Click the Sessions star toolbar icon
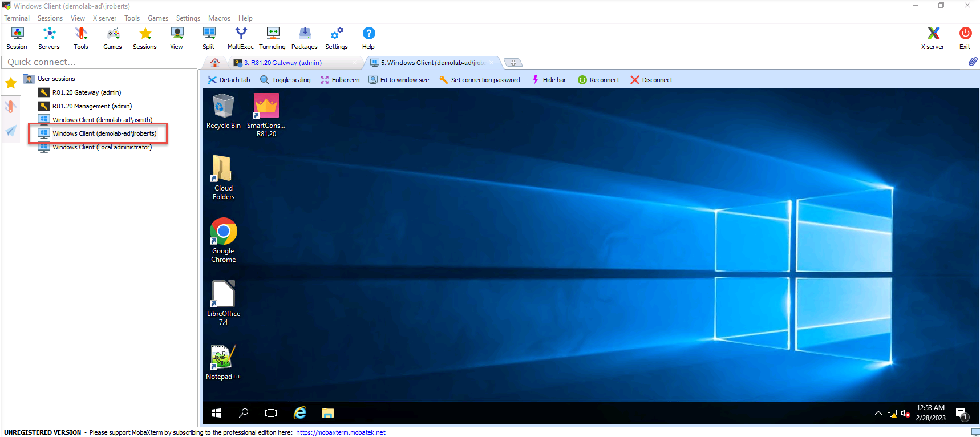The width and height of the screenshot is (980, 437). point(145,38)
